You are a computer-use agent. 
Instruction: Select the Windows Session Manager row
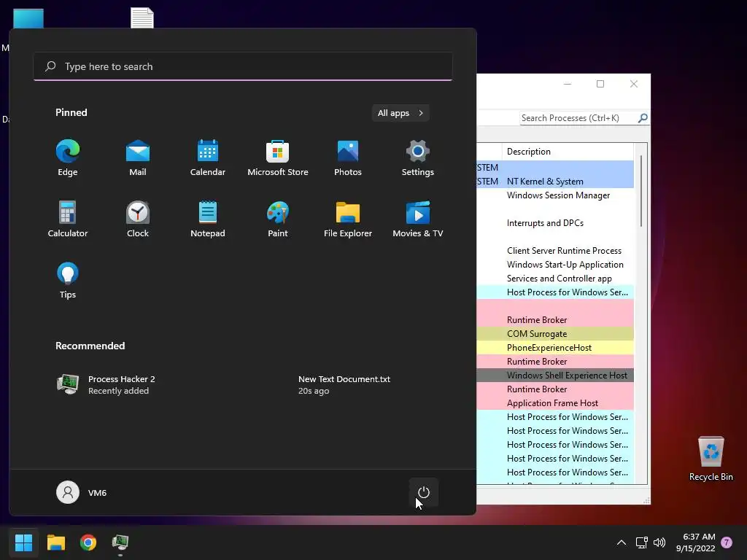555,195
